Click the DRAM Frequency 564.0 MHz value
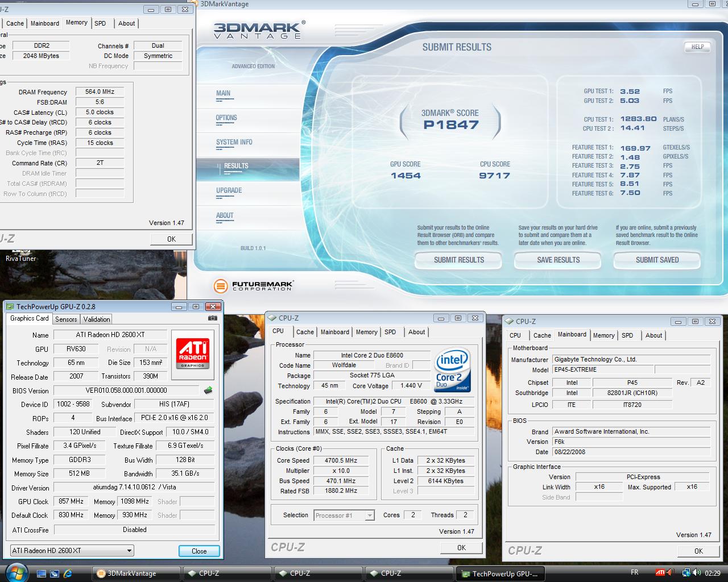728x582 pixels. click(x=100, y=92)
